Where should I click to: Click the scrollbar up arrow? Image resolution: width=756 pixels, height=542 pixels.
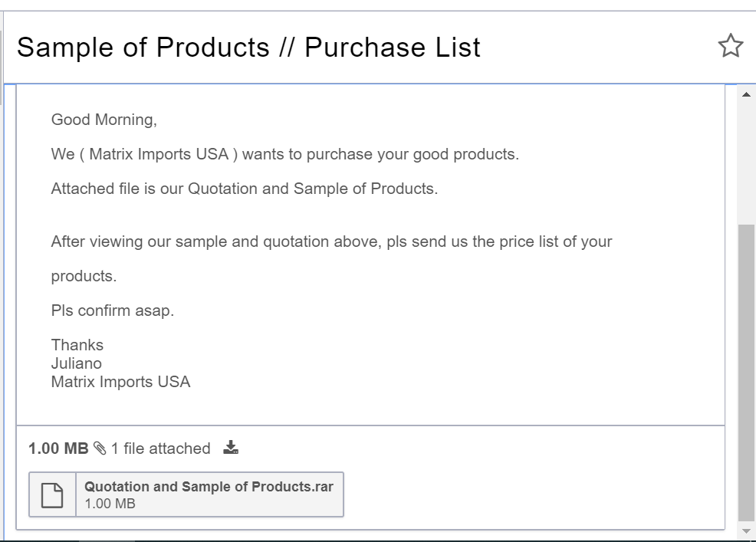pyautogui.click(x=746, y=94)
